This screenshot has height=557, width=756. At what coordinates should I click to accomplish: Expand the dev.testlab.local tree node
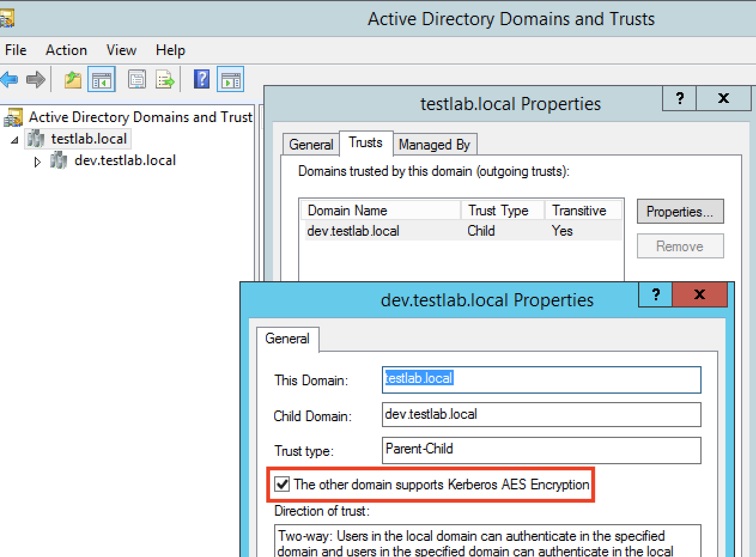point(38,162)
